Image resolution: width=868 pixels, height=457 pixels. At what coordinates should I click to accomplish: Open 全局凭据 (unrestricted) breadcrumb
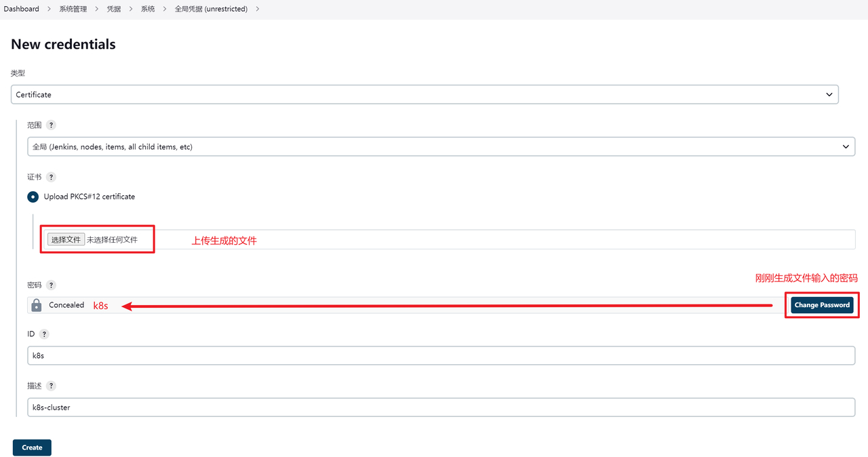point(211,9)
